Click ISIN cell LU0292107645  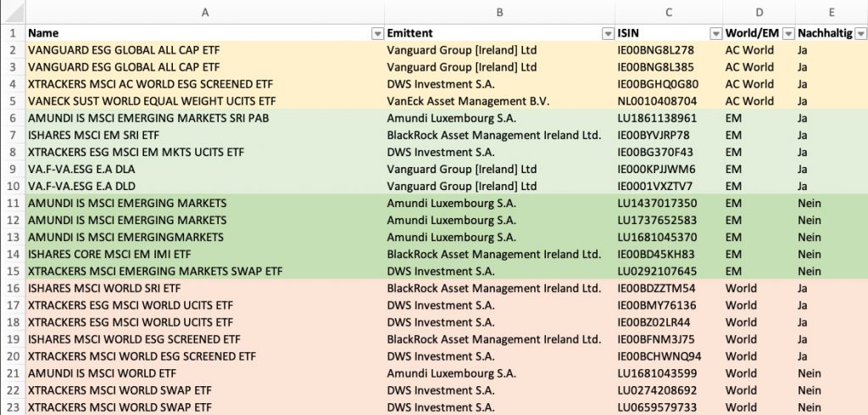(669, 272)
